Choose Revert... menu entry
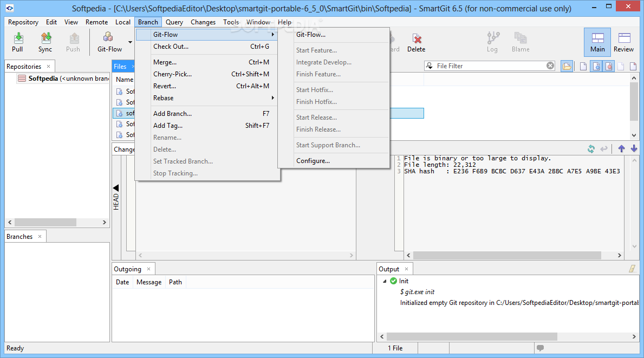This screenshot has height=358, width=644. click(207, 86)
